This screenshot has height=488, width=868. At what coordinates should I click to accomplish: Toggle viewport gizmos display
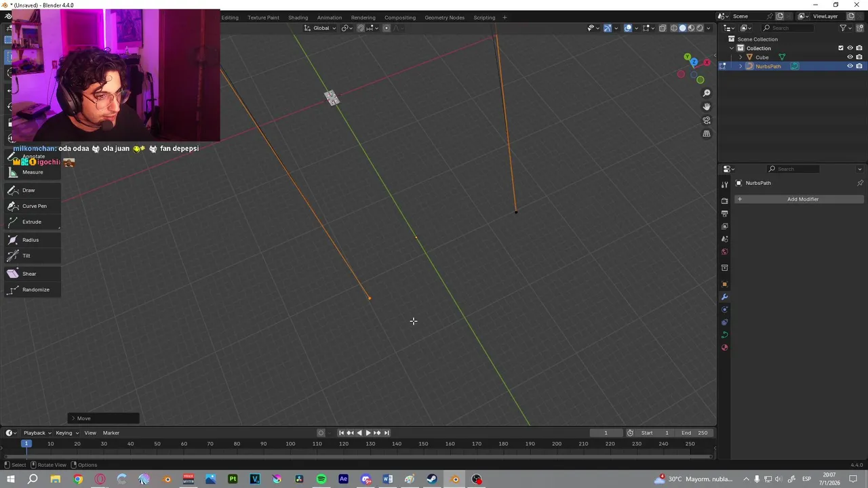coord(608,28)
